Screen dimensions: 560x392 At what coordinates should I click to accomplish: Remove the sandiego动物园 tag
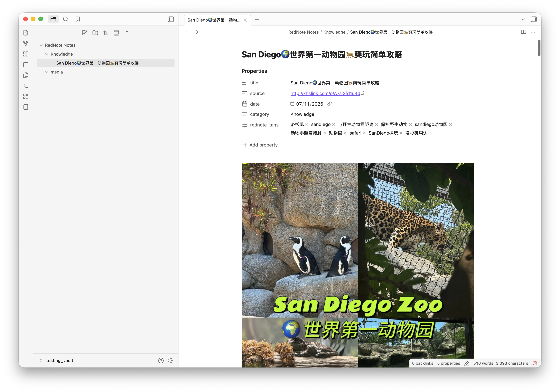(x=451, y=125)
